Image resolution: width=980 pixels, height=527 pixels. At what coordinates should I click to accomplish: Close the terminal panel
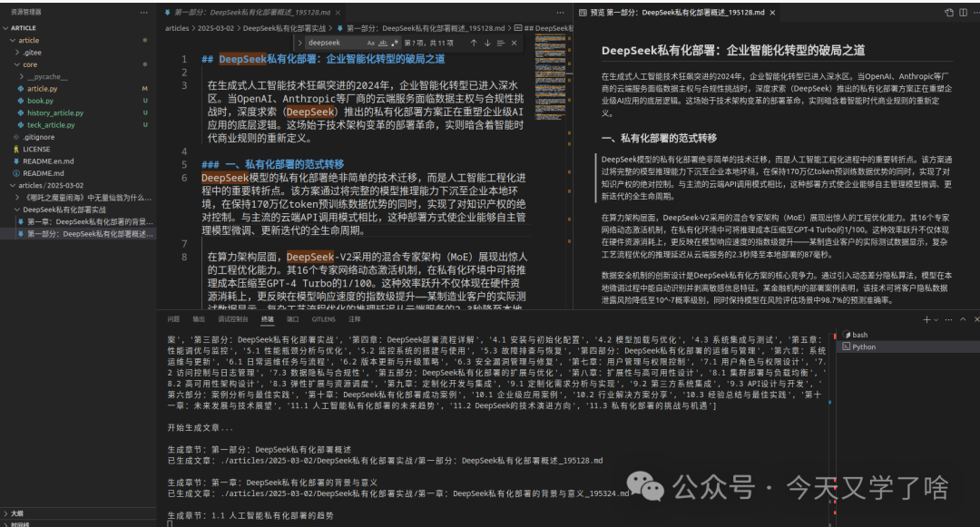point(976,319)
